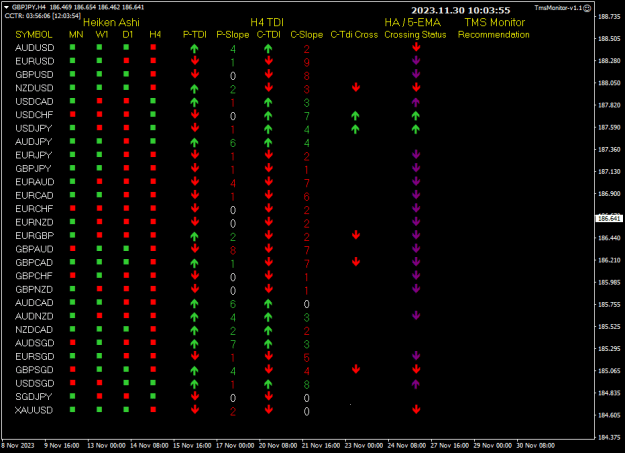Click the EURUSD symbol label
The width and height of the screenshot is (625, 453).
tap(35, 61)
